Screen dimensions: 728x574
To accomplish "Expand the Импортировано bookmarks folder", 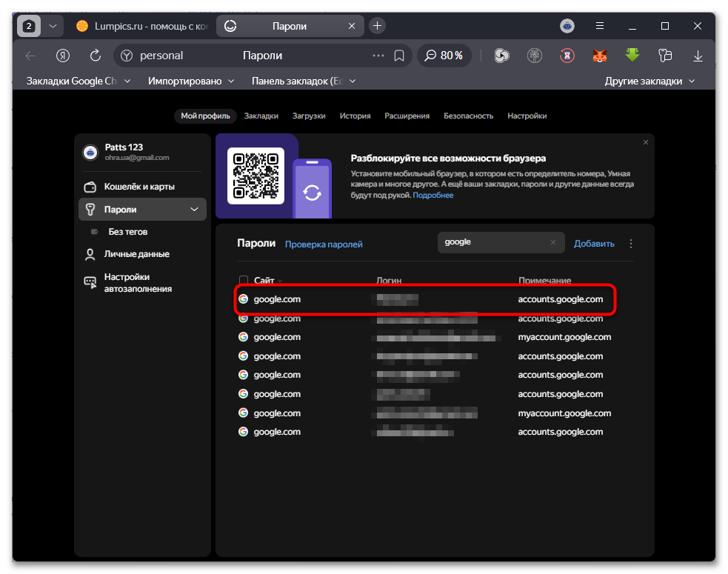I will click(191, 81).
